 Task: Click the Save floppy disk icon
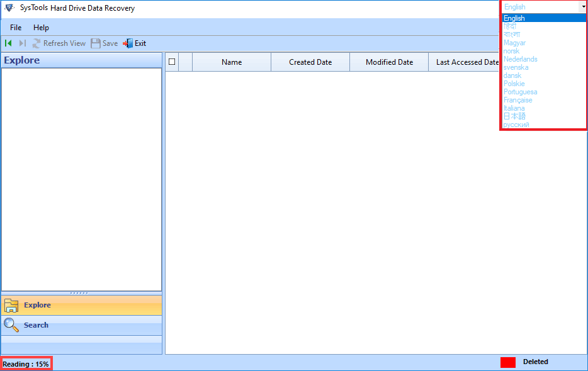pyautogui.click(x=96, y=43)
